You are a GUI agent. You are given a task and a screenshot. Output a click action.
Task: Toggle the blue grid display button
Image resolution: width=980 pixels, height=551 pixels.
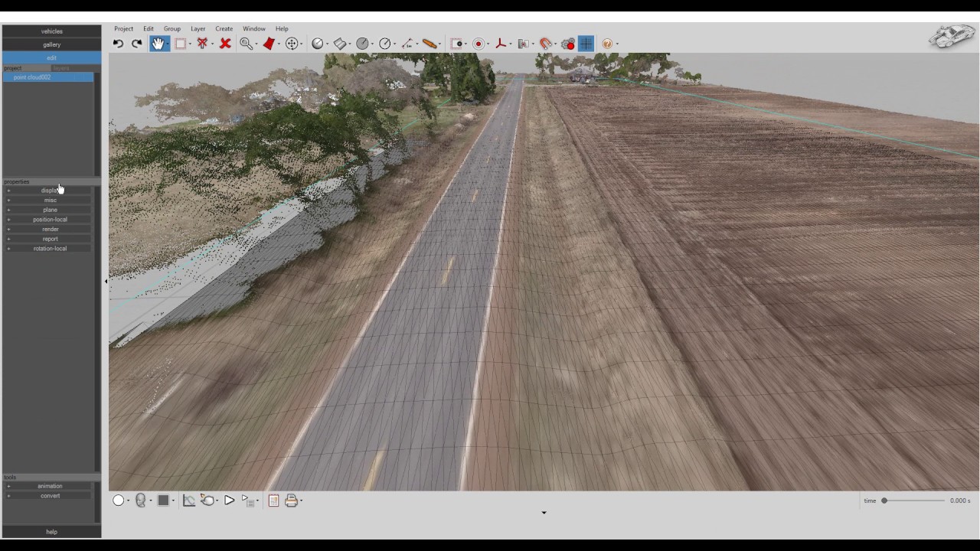coord(586,44)
